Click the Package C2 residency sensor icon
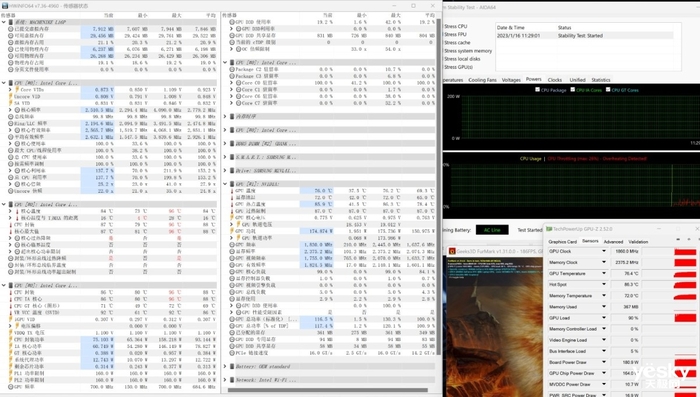This screenshot has height=397, width=700. pos(232,69)
